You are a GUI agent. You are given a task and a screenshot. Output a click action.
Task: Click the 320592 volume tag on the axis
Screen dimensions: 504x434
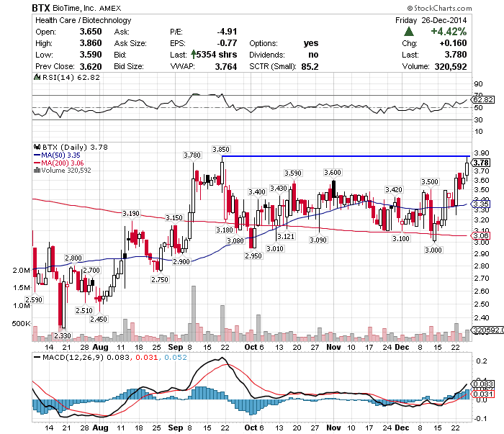tap(487, 330)
